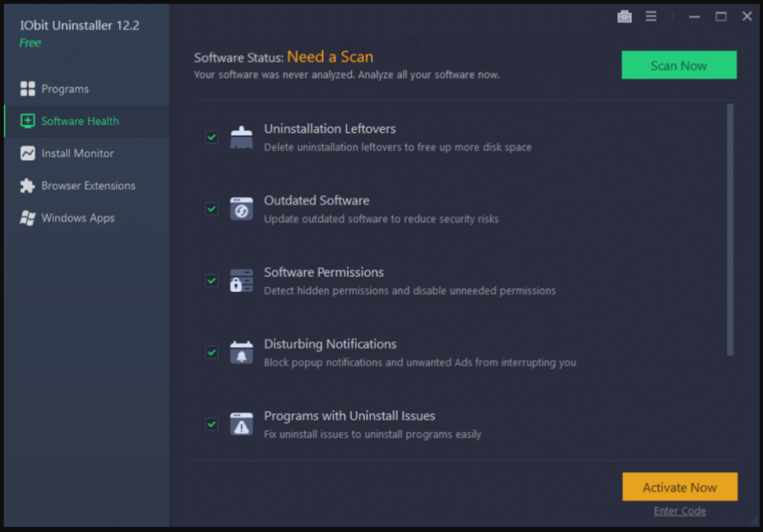Click the Uninstallation Leftovers broom icon

tap(241, 136)
